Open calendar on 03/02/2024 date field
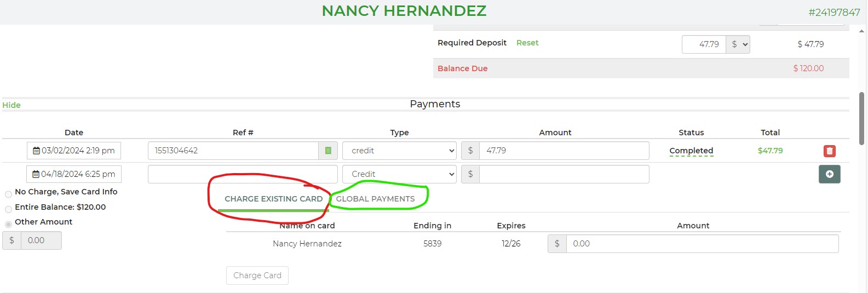 [x=37, y=151]
